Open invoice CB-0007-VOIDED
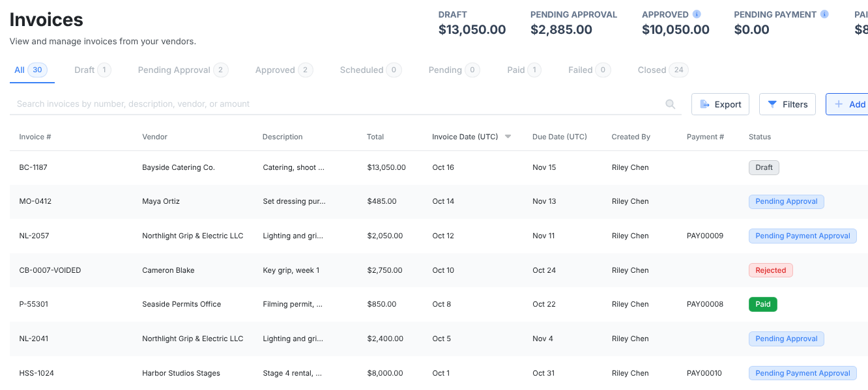The image size is (868, 390). (50, 270)
